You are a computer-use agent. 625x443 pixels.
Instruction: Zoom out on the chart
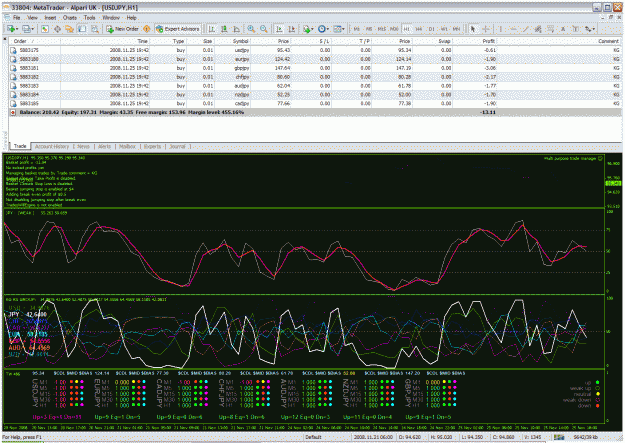pos(263,29)
